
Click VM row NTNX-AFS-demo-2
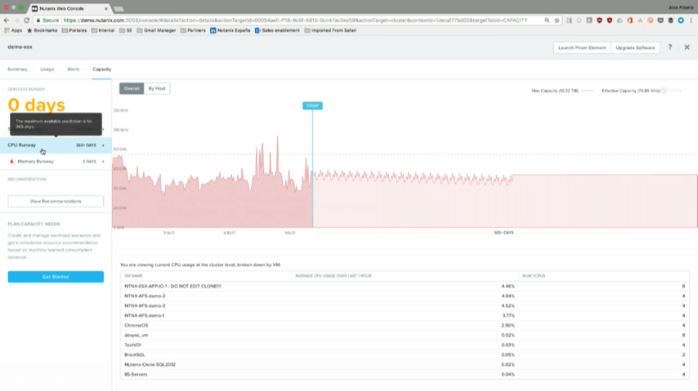pyautogui.click(x=404, y=296)
